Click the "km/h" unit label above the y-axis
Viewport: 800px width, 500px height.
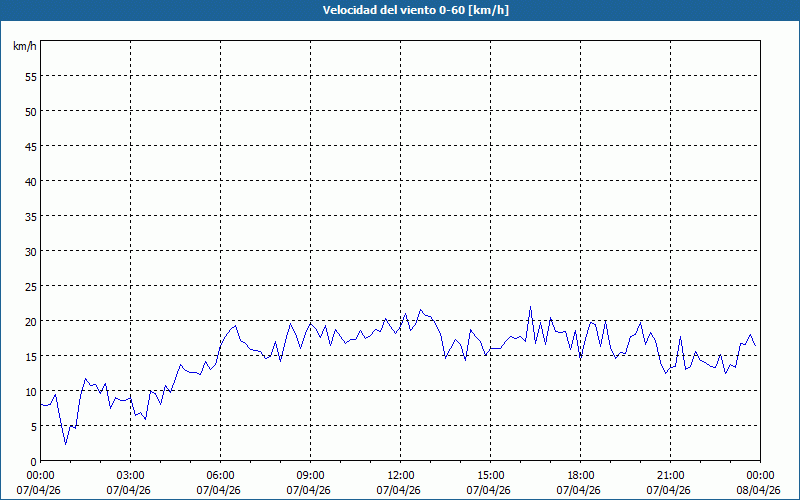pyautogui.click(x=24, y=47)
